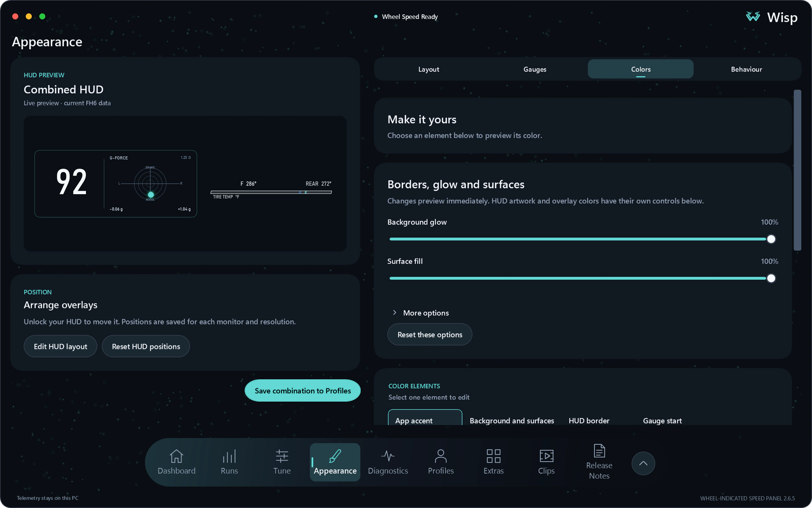Select Background and surfaces color element
Image resolution: width=812 pixels, height=508 pixels.
pos(512,421)
